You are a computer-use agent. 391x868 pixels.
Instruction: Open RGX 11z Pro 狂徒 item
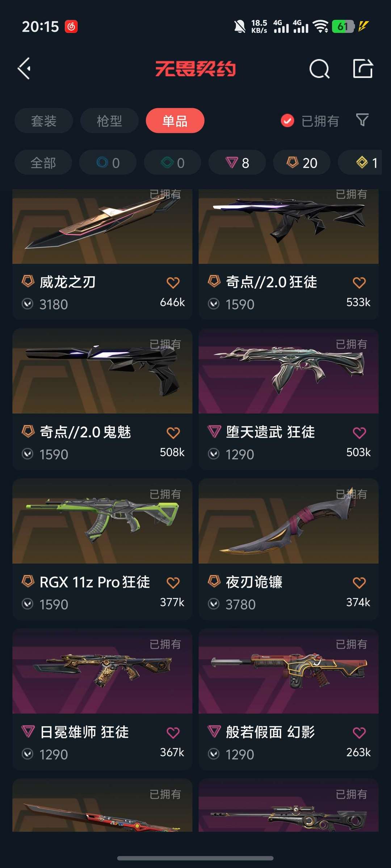[x=102, y=549]
